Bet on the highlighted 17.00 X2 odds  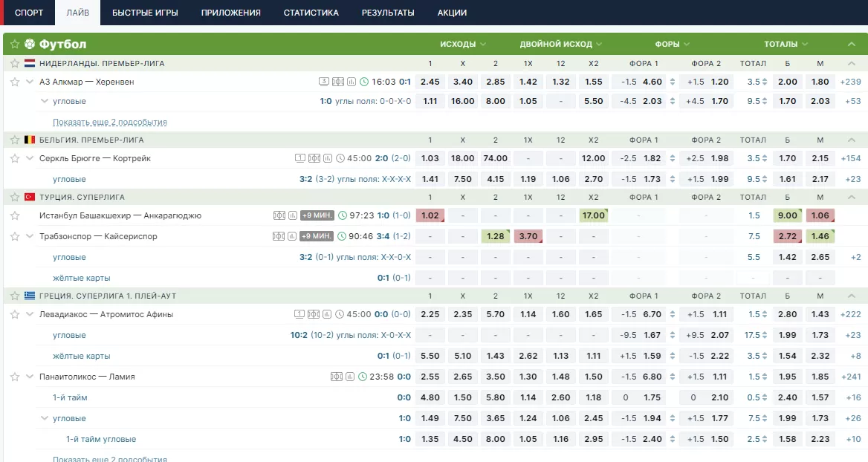pyautogui.click(x=593, y=215)
